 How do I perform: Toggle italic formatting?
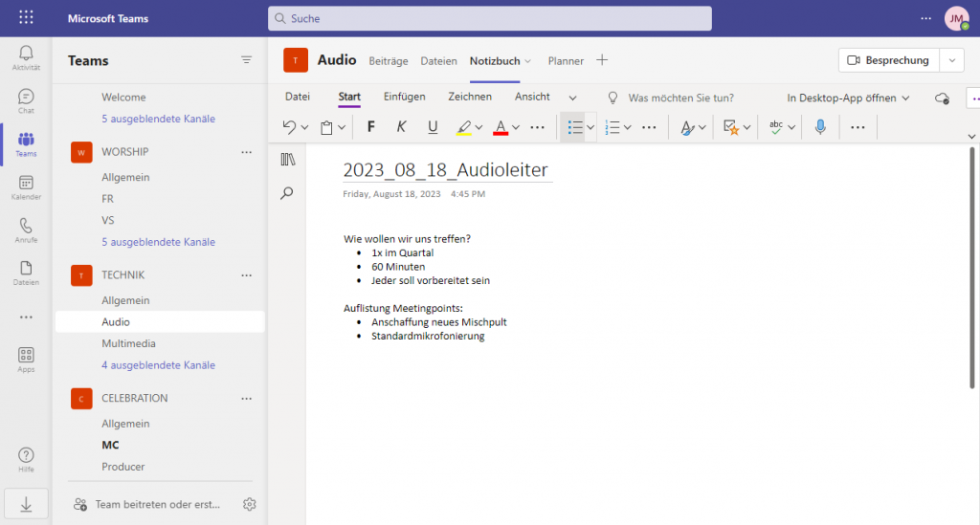[401, 127]
